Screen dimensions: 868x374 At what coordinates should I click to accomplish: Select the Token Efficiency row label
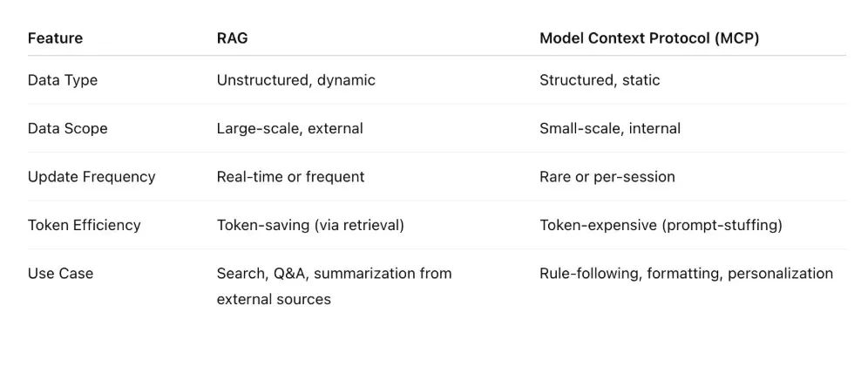pos(85,225)
